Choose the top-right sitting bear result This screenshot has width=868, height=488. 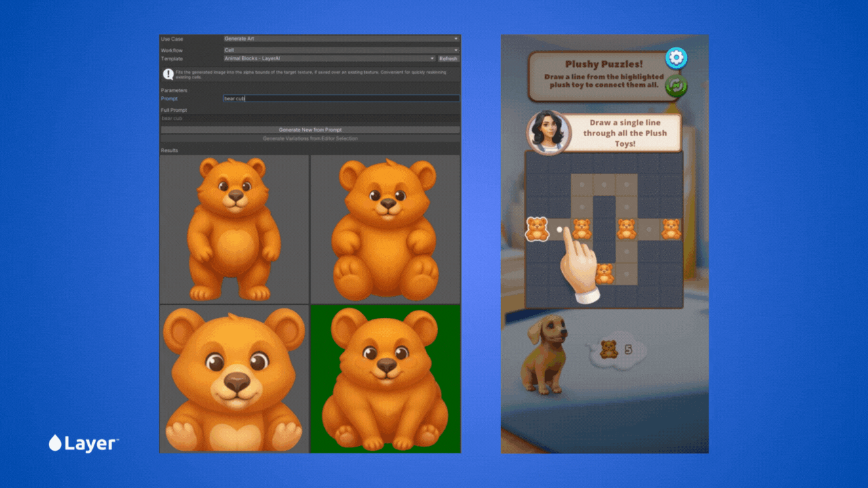385,229
